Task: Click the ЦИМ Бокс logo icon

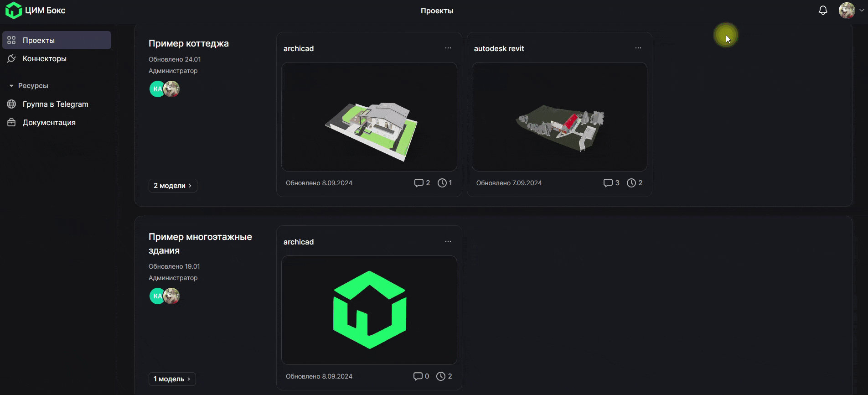Action: pyautogui.click(x=14, y=10)
